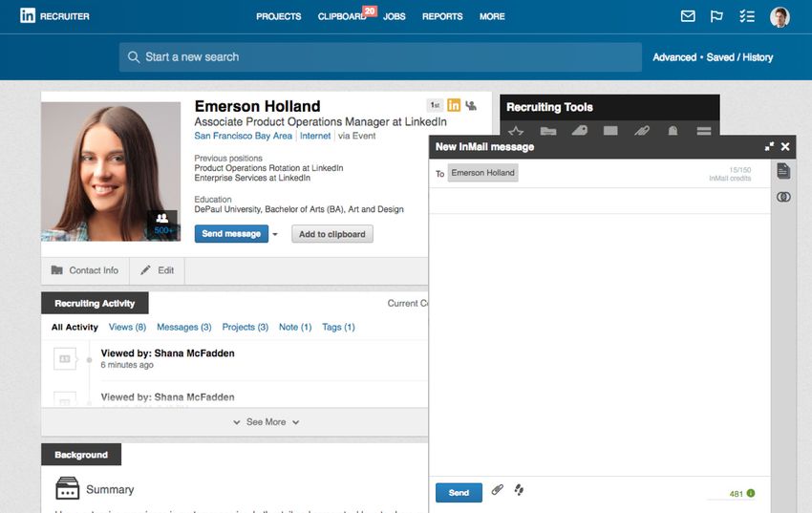The height and width of the screenshot is (513, 812).
Task: Click the rectangle note icon in Recruiting Tools
Action: pos(610,131)
